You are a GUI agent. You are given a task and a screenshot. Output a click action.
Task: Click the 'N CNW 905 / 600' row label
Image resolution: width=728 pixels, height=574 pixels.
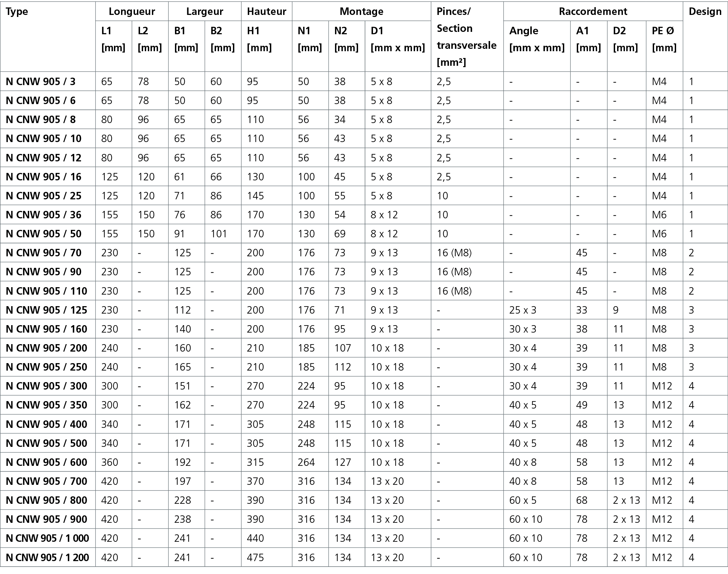click(46, 462)
